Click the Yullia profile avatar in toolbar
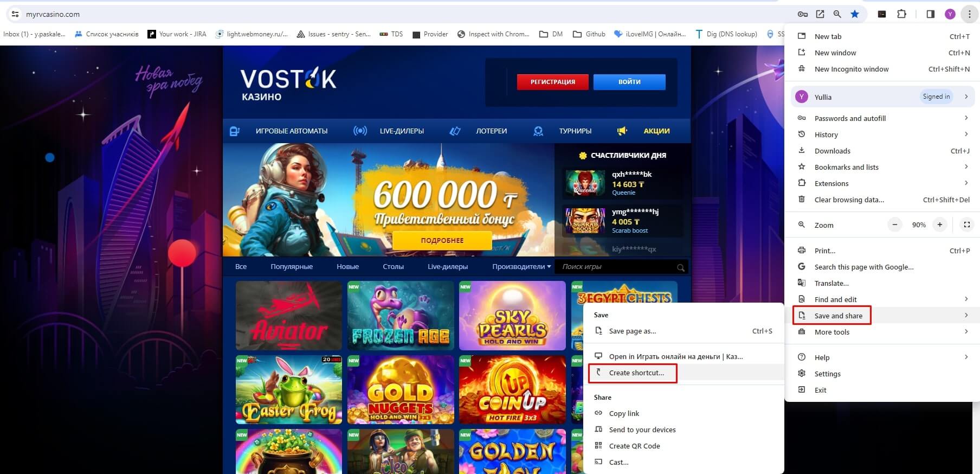The image size is (980, 474). pyautogui.click(x=950, y=14)
